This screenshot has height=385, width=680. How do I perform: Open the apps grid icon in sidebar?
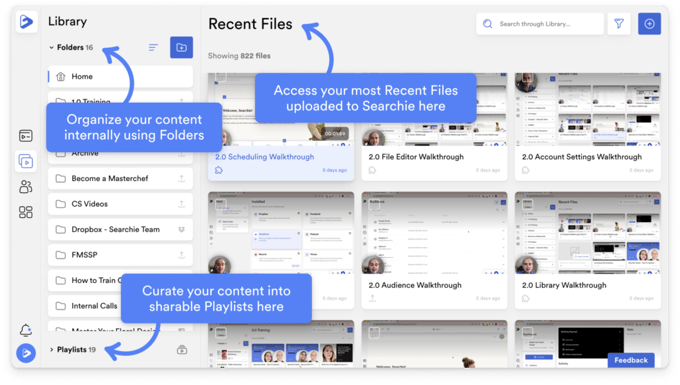(x=26, y=212)
